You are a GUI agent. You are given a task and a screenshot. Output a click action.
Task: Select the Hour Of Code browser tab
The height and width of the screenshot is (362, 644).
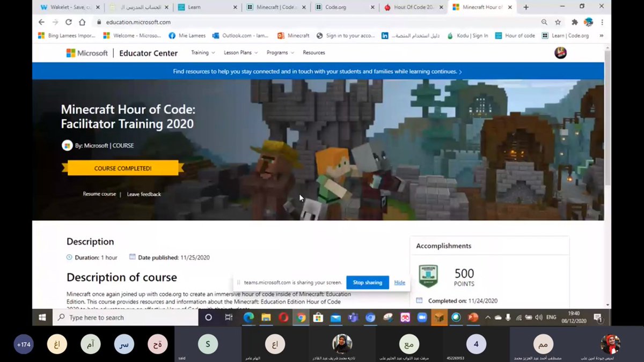pos(413,8)
